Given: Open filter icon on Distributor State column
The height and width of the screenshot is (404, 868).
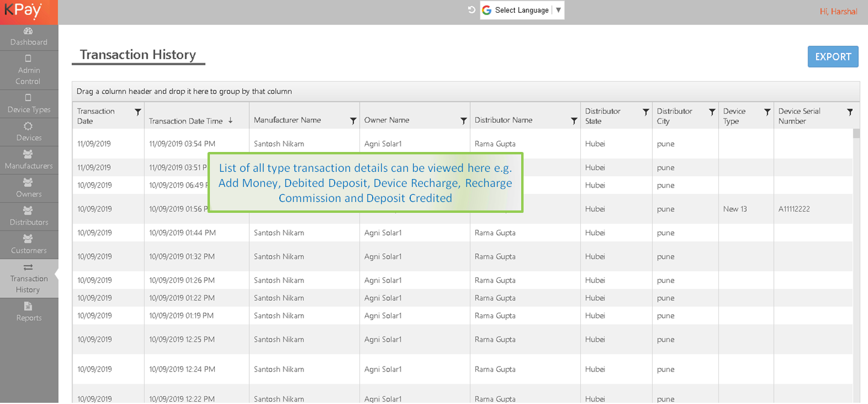Looking at the screenshot, I should [x=645, y=112].
